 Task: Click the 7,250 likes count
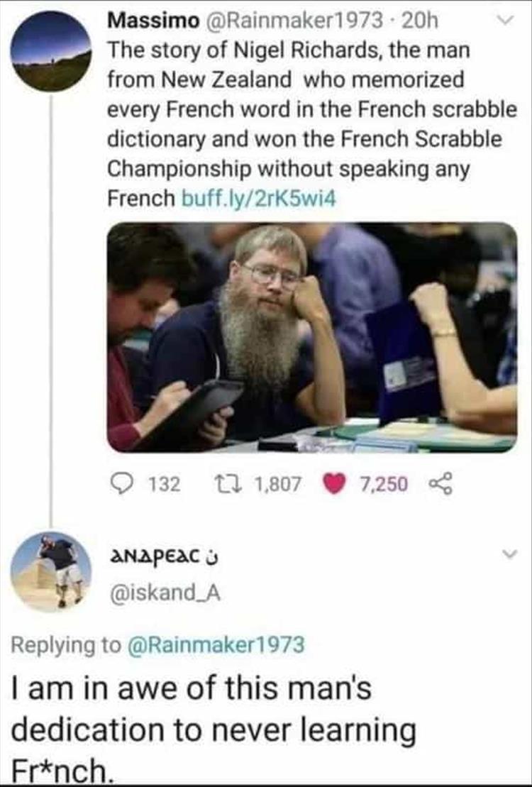tap(384, 485)
